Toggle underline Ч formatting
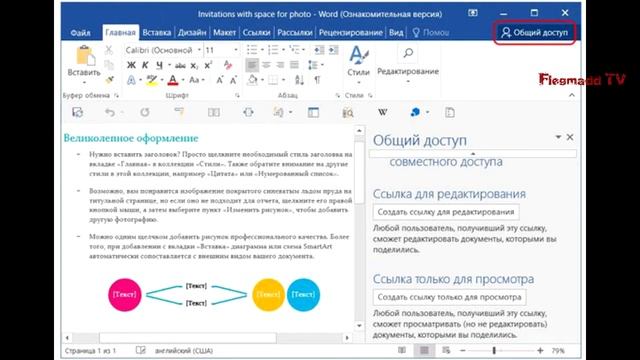This screenshot has height=360, width=640. [x=159, y=65]
